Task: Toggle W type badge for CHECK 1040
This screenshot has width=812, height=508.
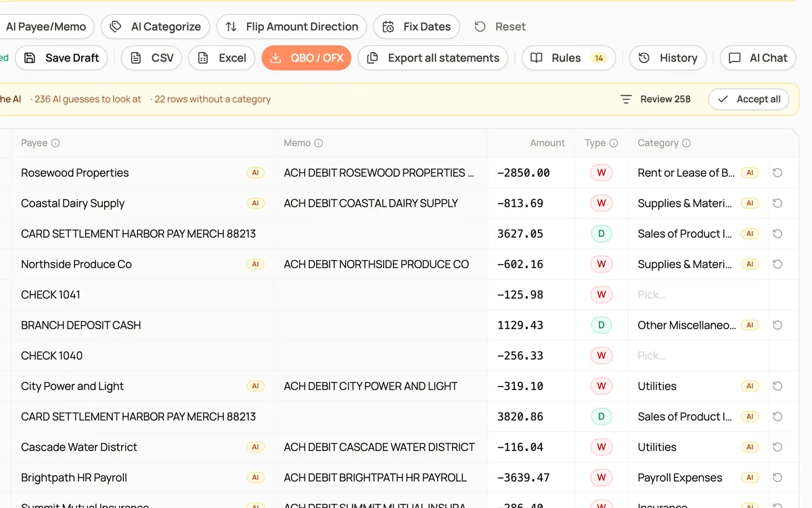Action: pos(601,356)
